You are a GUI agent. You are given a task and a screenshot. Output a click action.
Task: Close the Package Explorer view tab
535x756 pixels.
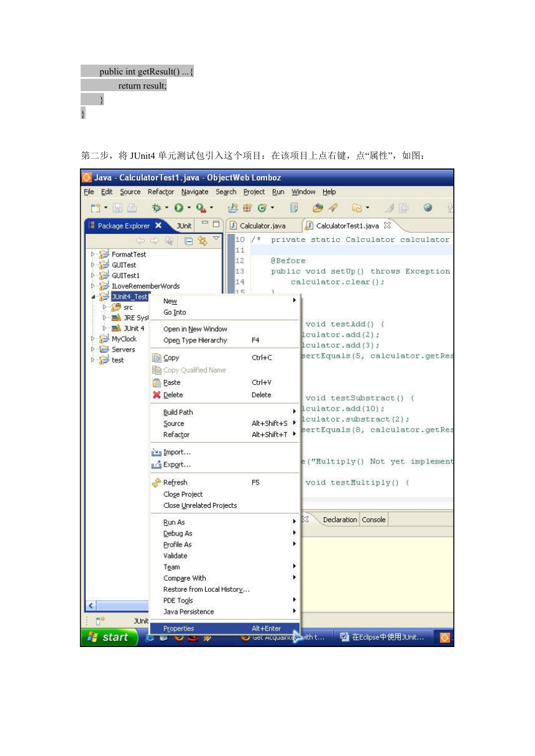click(x=158, y=225)
